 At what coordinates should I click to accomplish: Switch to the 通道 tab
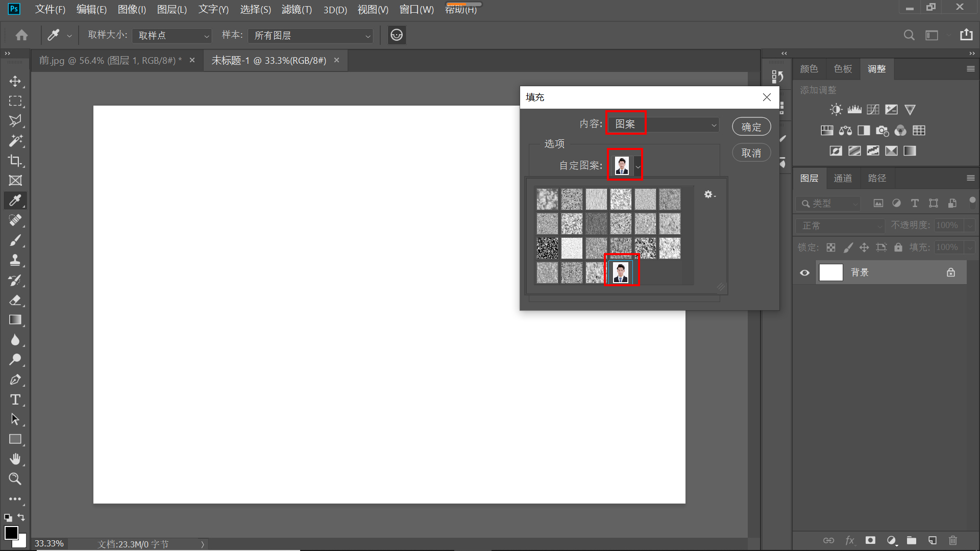pyautogui.click(x=843, y=178)
